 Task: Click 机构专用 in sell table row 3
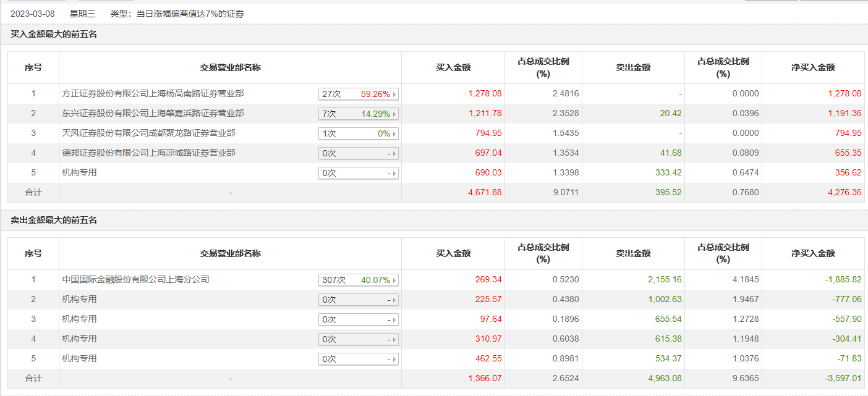pos(80,319)
